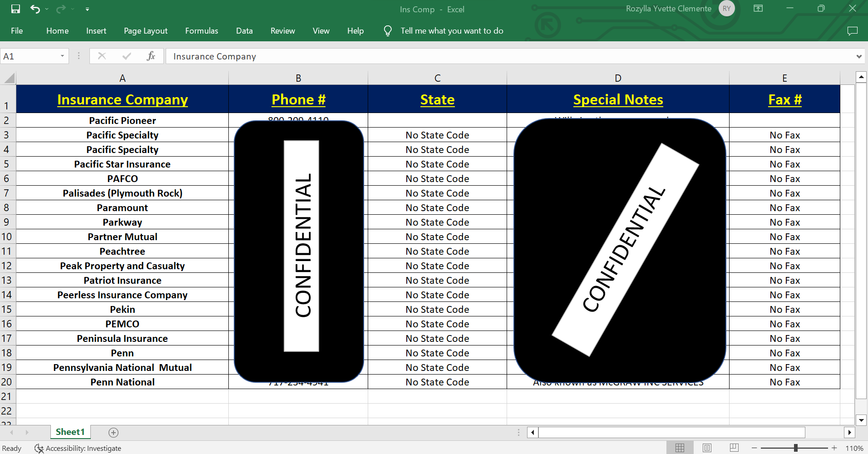Click the Special Notes header cell
Screen dimensions: 868x454
618,99
